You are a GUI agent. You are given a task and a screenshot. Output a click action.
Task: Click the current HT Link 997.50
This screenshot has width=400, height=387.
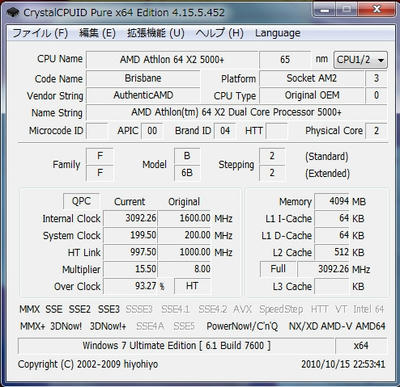pyautogui.click(x=130, y=252)
